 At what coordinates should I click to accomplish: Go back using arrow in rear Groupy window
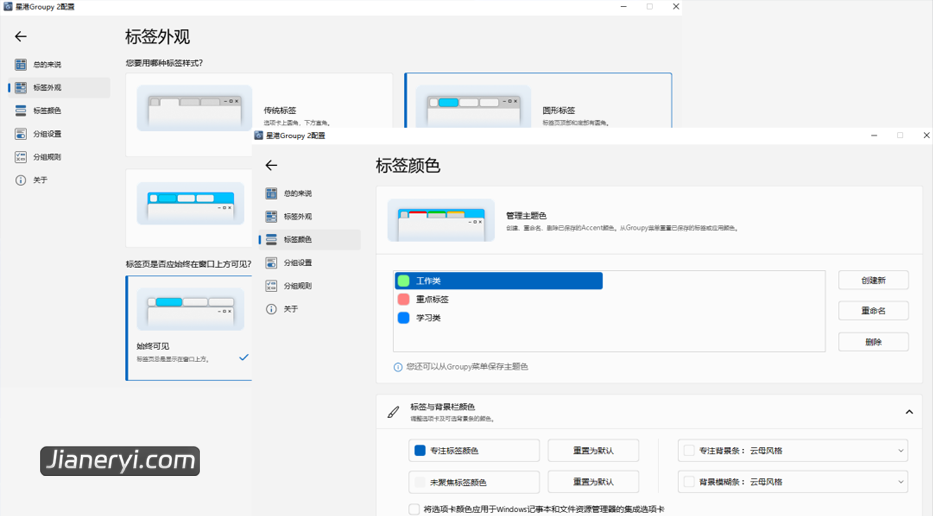[21, 37]
